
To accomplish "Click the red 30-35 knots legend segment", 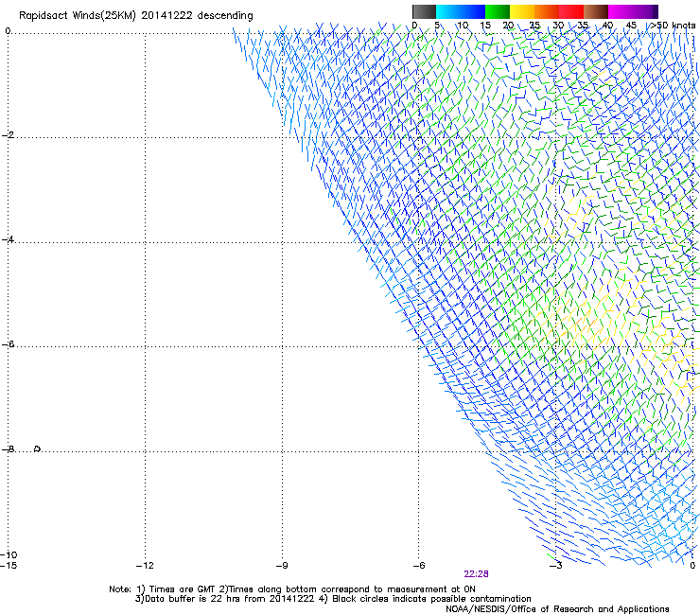I will (571, 11).
